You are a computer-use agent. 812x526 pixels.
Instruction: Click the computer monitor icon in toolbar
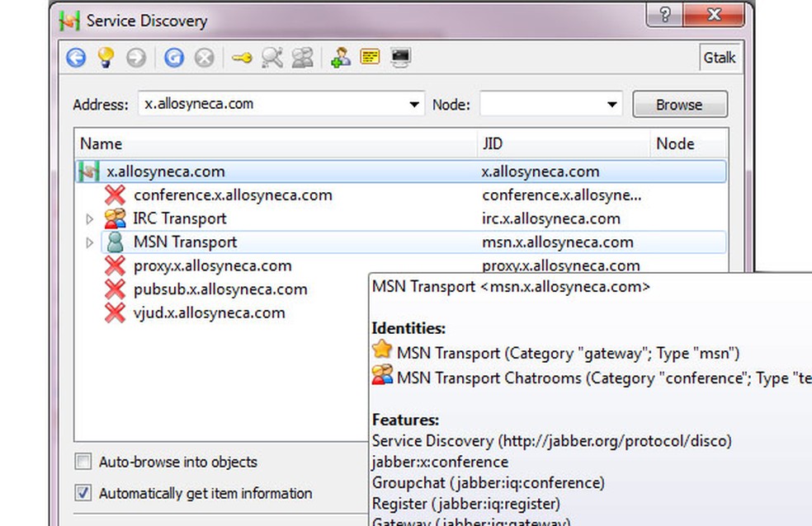(401, 58)
